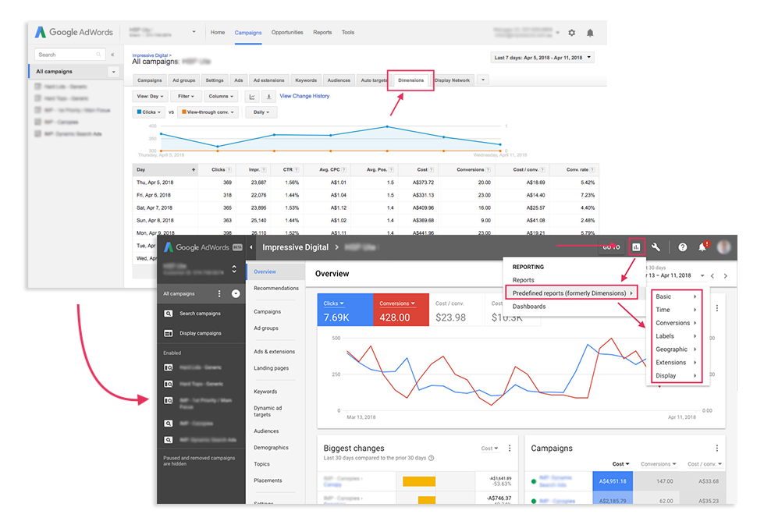Click the blue Clicks metric tile
The image size is (764, 532).
coord(345,310)
